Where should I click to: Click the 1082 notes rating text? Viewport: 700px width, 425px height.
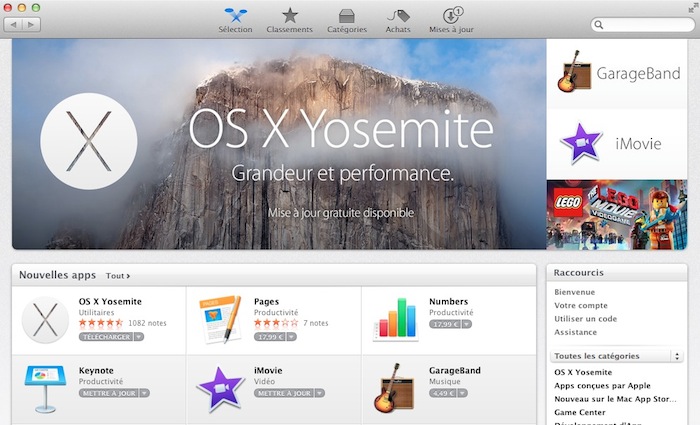[x=147, y=323]
